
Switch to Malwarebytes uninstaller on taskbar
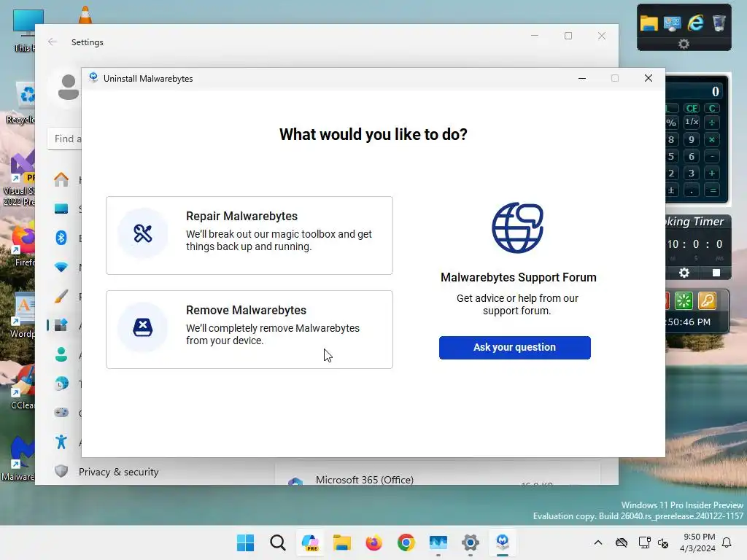(503, 542)
